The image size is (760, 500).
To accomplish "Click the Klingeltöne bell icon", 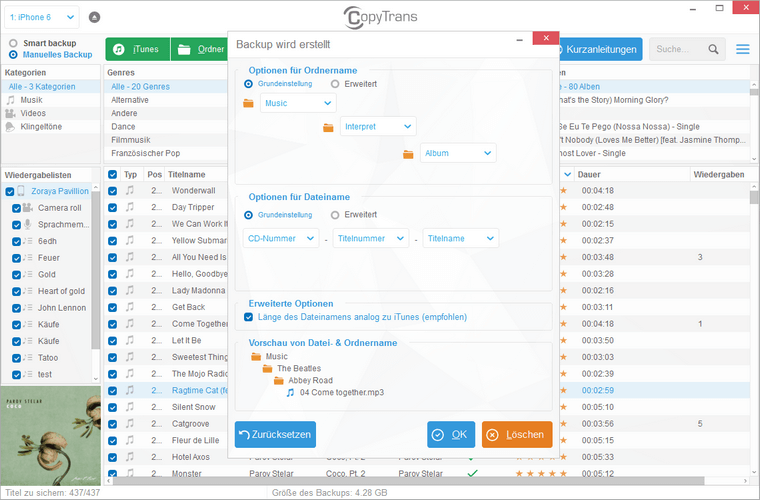I will 10,127.
